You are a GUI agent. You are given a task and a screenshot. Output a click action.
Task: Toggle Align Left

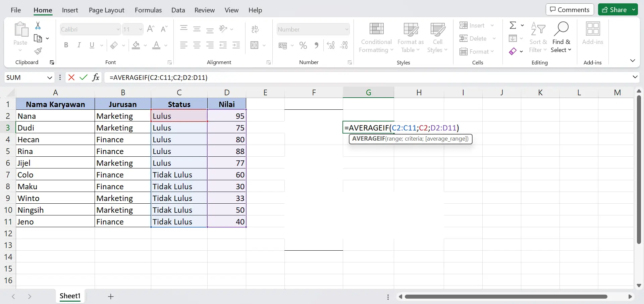pyautogui.click(x=183, y=45)
